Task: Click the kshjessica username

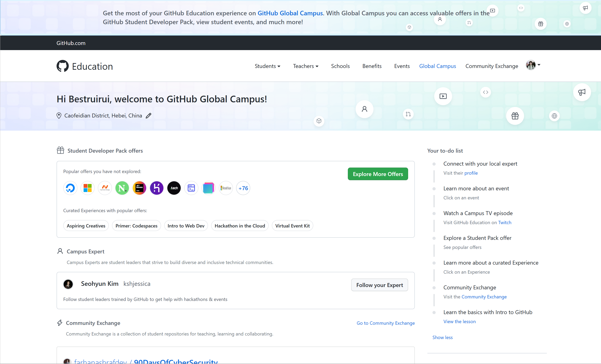Action: tap(137, 284)
